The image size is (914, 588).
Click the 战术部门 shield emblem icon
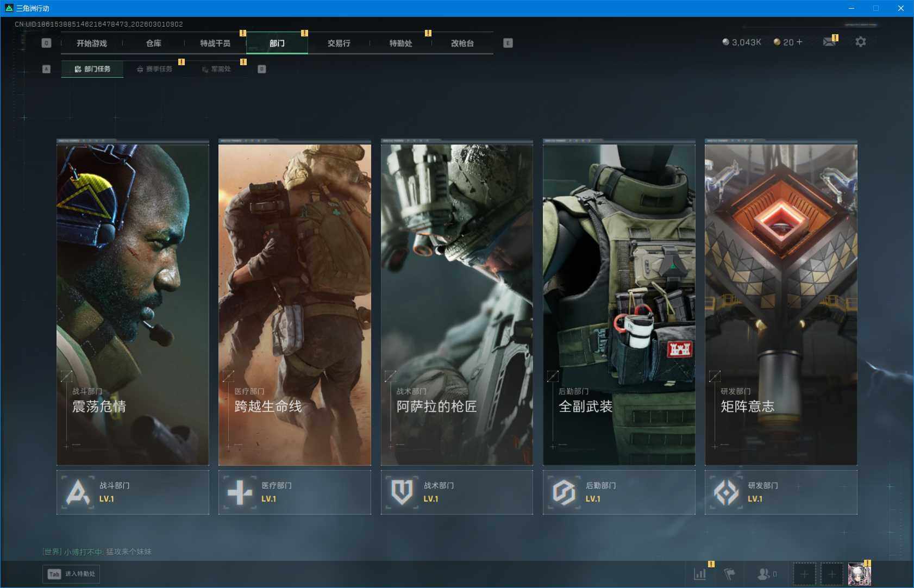coord(402,492)
